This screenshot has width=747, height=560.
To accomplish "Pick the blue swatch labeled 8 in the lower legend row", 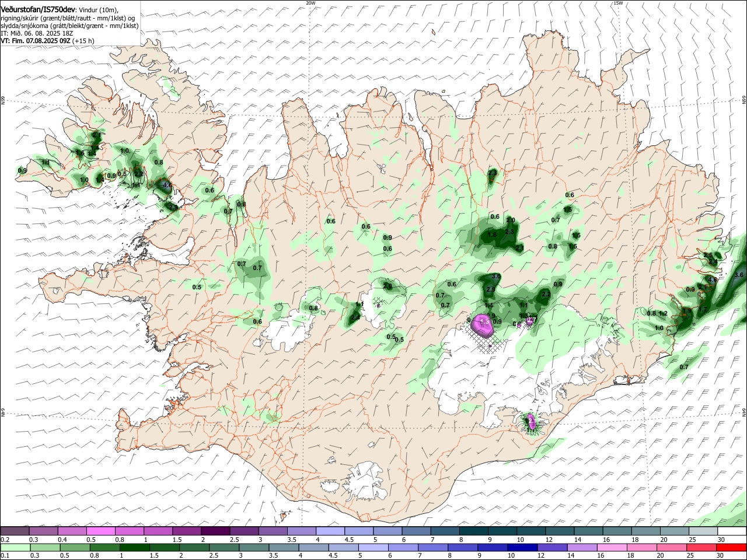I will point(463,547).
